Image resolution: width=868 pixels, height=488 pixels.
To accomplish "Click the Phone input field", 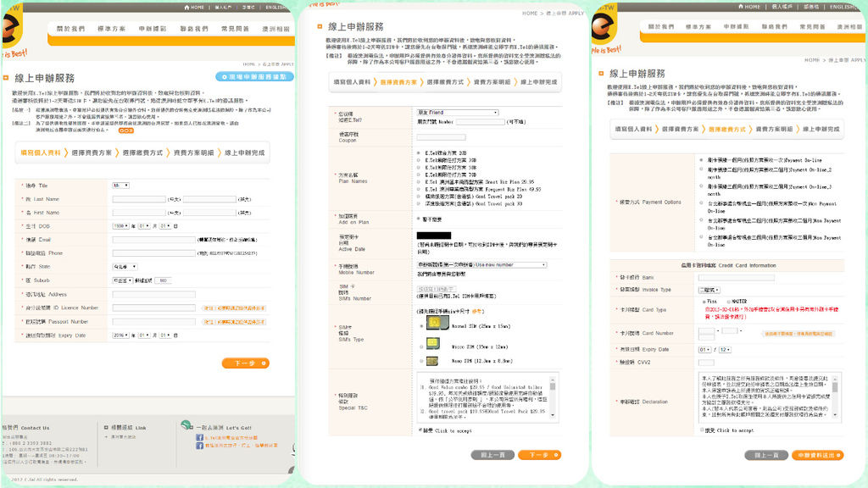I will (154, 253).
